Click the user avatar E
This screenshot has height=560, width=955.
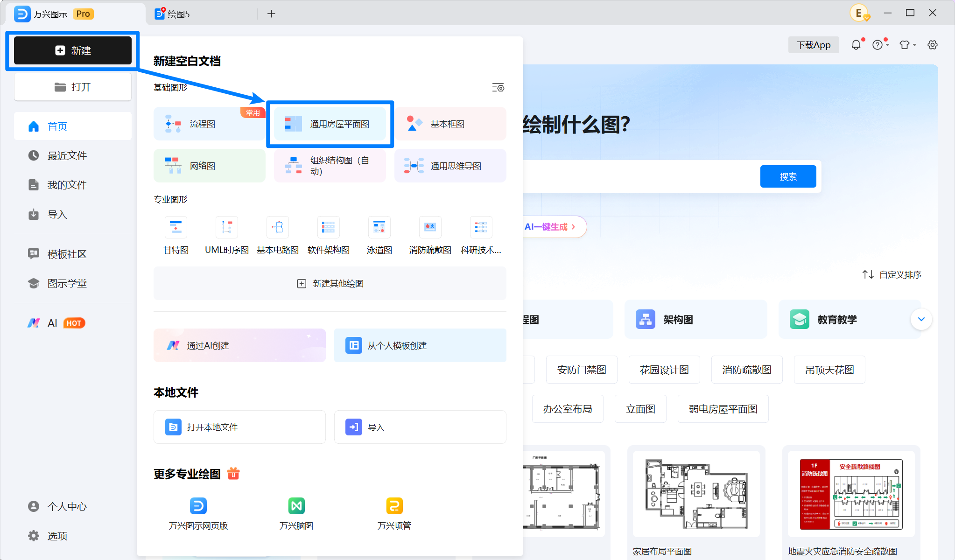(859, 13)
